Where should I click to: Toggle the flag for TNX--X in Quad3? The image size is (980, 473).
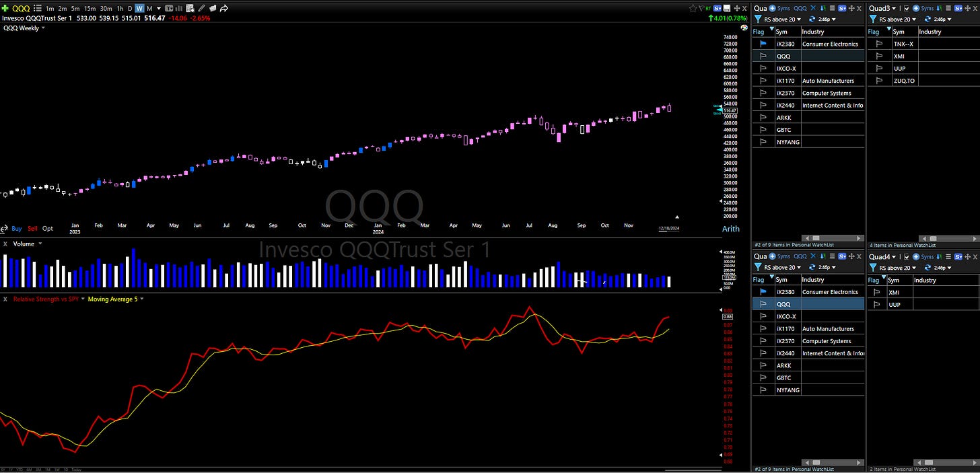coord(879,44)
